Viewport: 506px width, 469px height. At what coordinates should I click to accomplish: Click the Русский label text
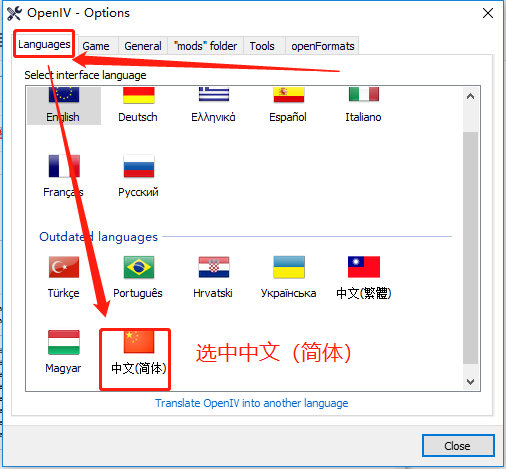138,192
